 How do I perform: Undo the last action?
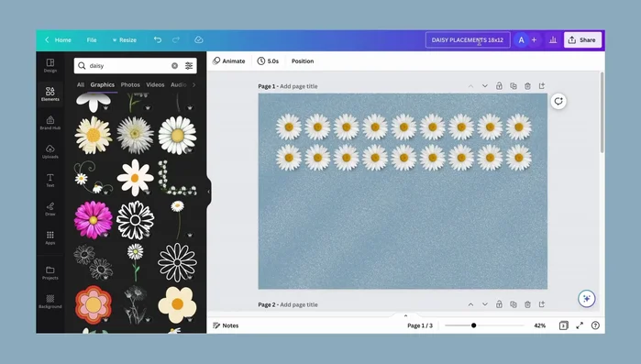pos(158,39)
